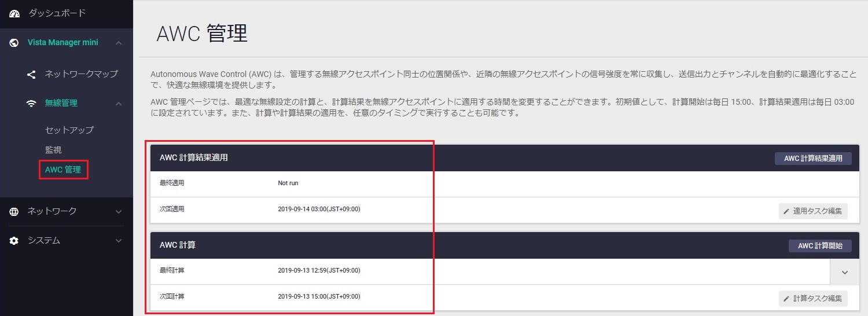Expand the 最終計算 row details arrow
This screenshot has width=868, height=316.
click(x=844, y=272)
